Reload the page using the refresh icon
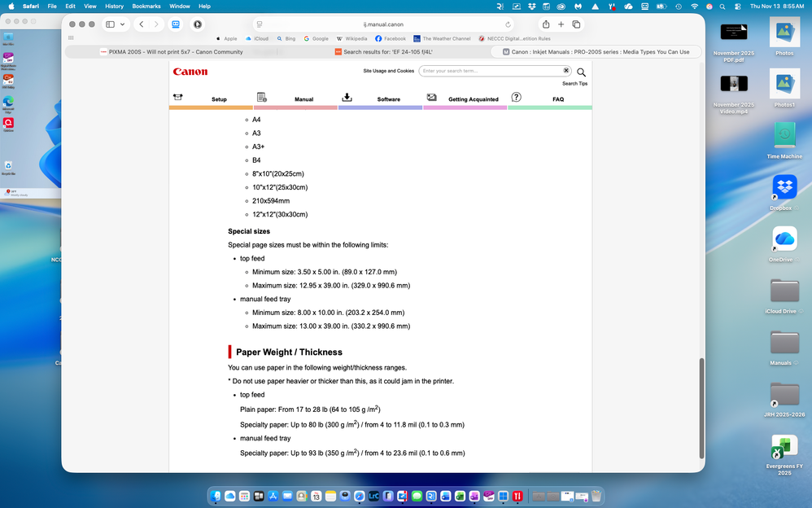 click(x=509, y=24)
